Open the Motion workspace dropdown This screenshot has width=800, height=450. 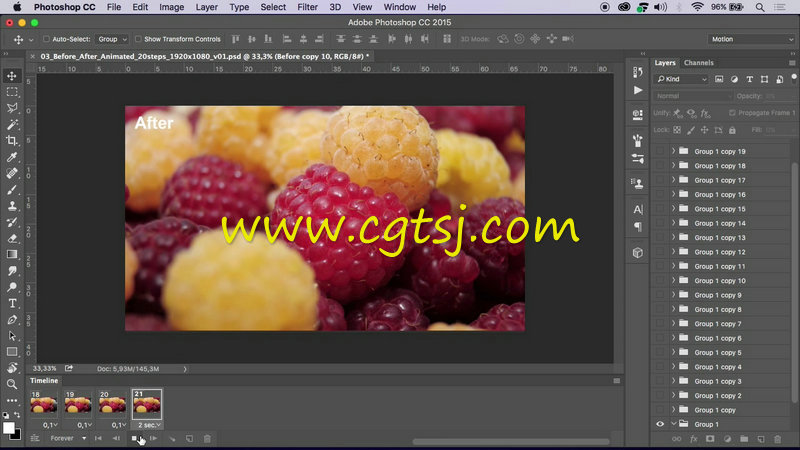pyautogui.click(x=751, y=39)
